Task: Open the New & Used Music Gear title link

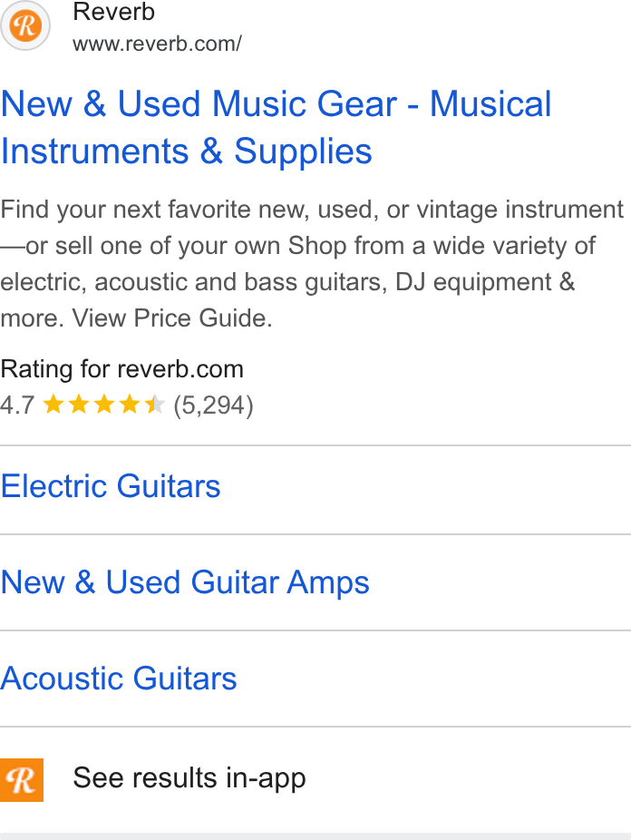Action: pos(276,127)
